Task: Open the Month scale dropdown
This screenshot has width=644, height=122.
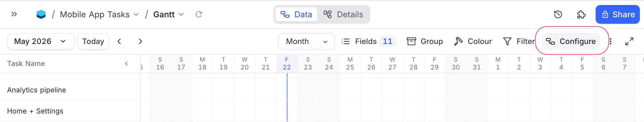Action: point(306,41)
